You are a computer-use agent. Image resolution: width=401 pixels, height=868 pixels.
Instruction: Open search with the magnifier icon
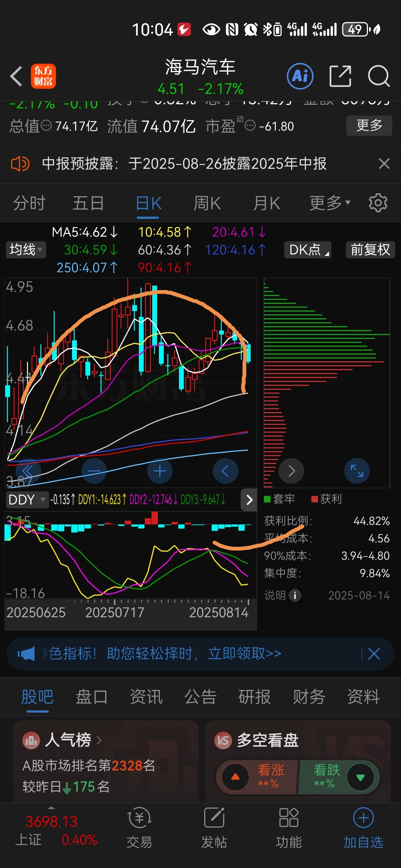coord(379,76)
